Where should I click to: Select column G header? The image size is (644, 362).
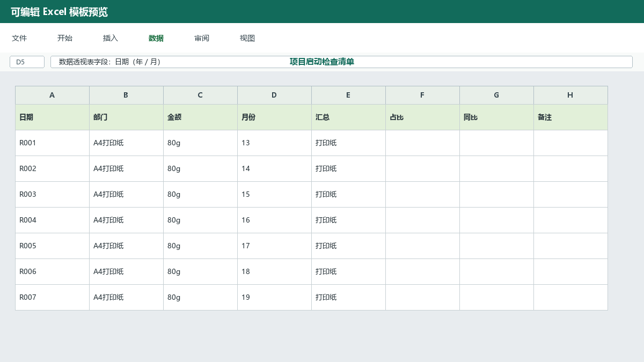(x=496, y=95)
